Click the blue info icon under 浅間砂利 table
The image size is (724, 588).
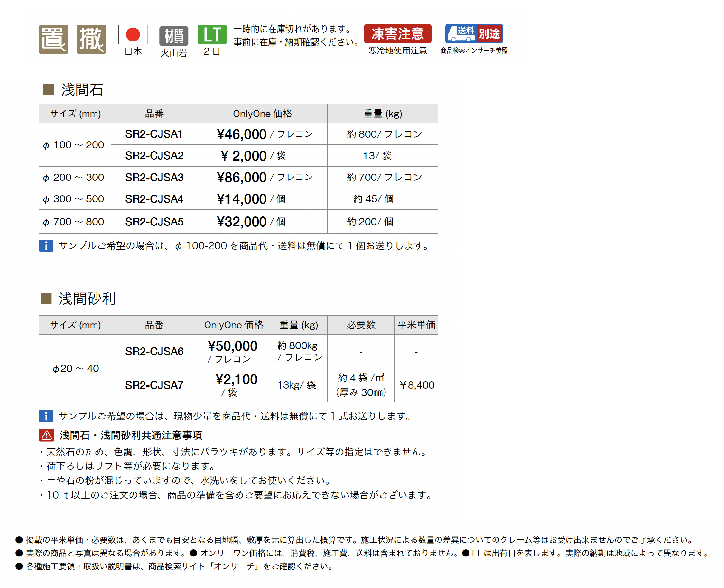(x=46, y=416)
